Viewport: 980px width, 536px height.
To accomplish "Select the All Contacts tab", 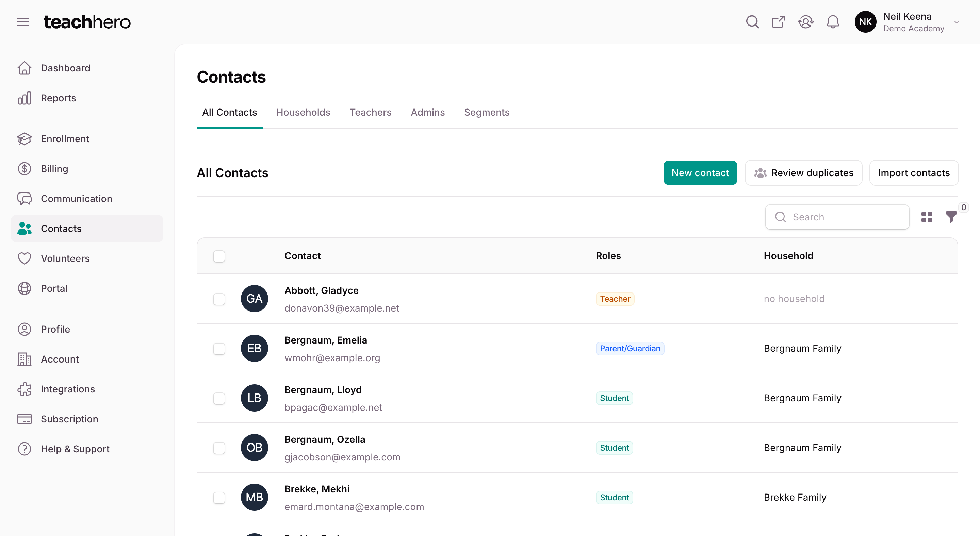I will pyautogui.click(x=229, y=113).
